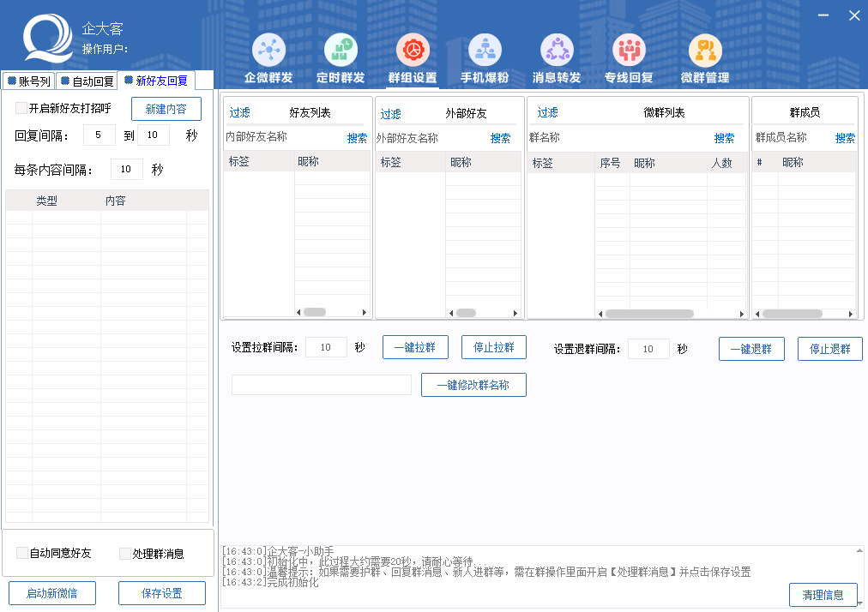Open the 专线回复 icon
This screenshot has height=612, width=868.
(x=629, y=51)
